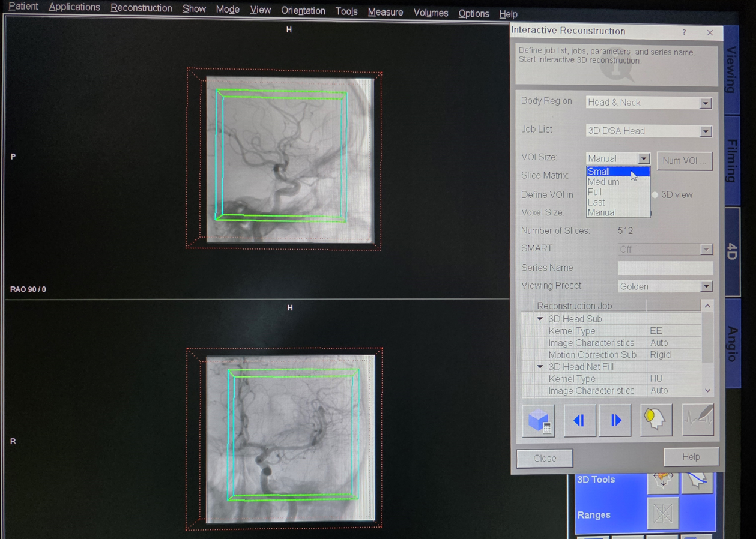This screenshot has height=539, width=756.
Task: Open the Reconstruction menu
Action: [x=141, y=8]
